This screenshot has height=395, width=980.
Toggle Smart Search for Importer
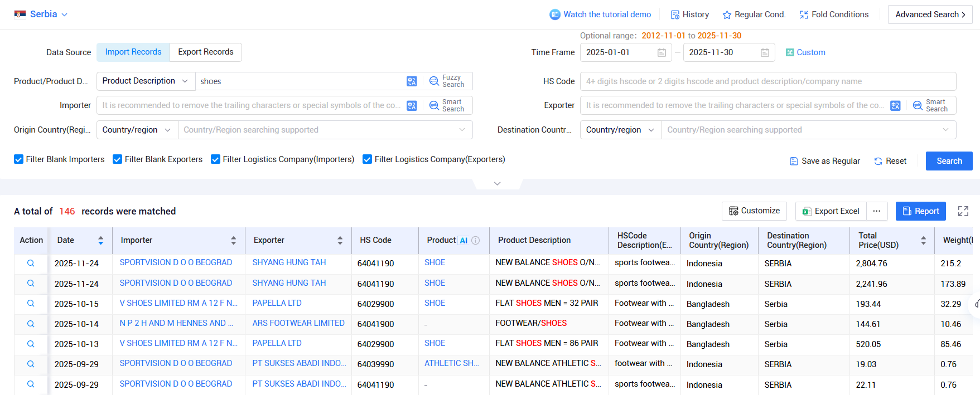[447, 105]
